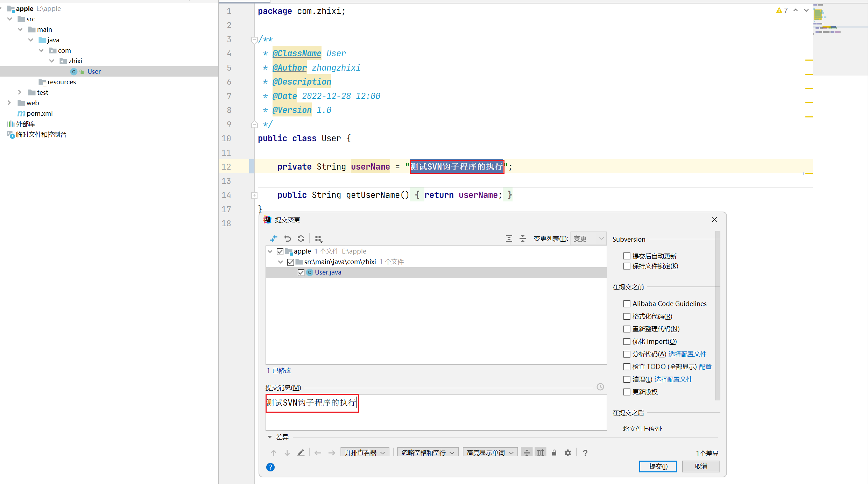The image size is (868, 484).
Task: Open the 变更列表 changelist dropdown
Action: pyautogui.click(x=588, y=239)
